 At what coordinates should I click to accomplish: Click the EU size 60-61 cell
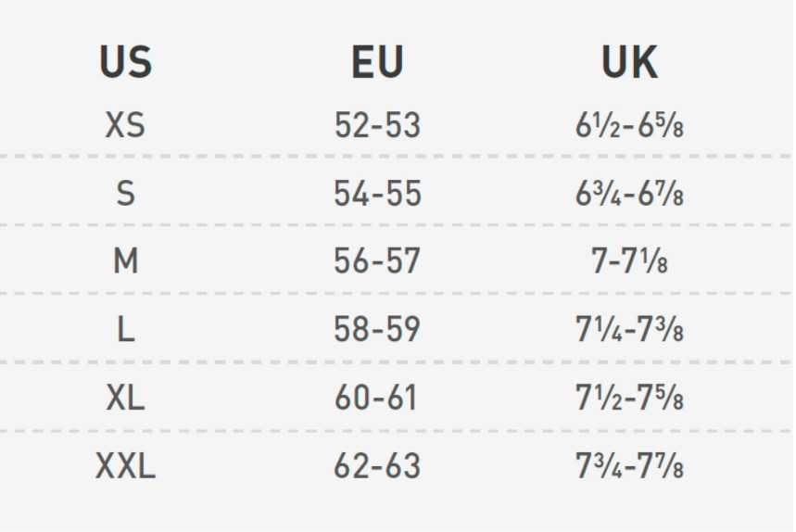[x=375, y=398]
